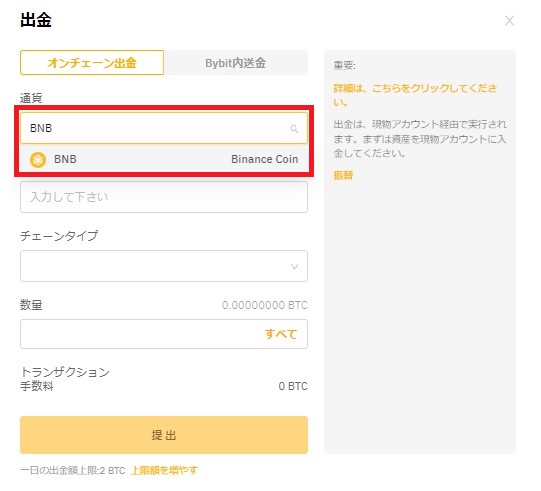Viewport: 541px width, 491px height.
Task: Click the トランザクション手数料 label
Action: point(65,379)
